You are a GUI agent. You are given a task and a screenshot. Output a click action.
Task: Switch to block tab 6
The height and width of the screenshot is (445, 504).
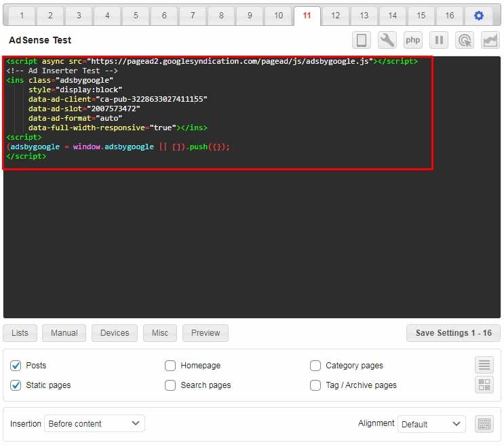tap(164, 16)
